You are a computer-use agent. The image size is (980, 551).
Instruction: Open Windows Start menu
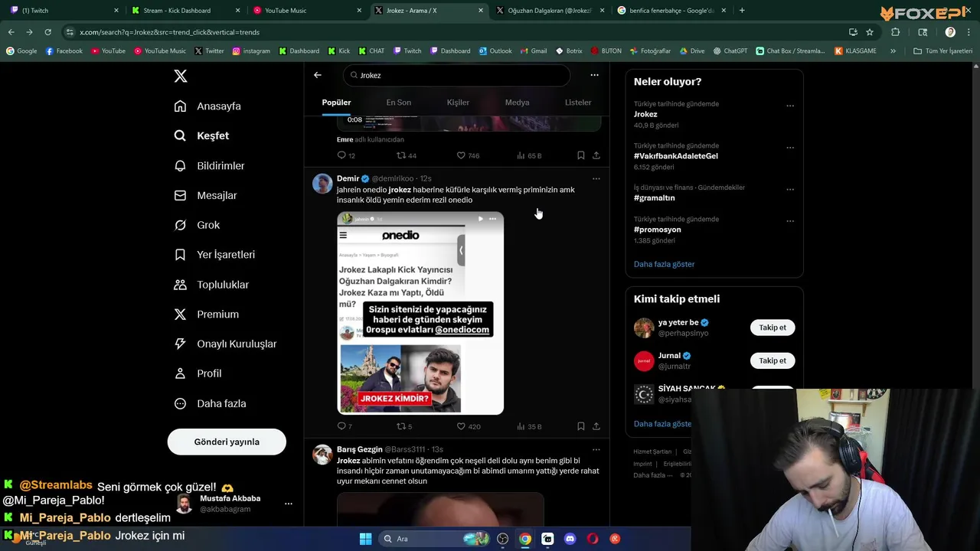tap(365, 539)
